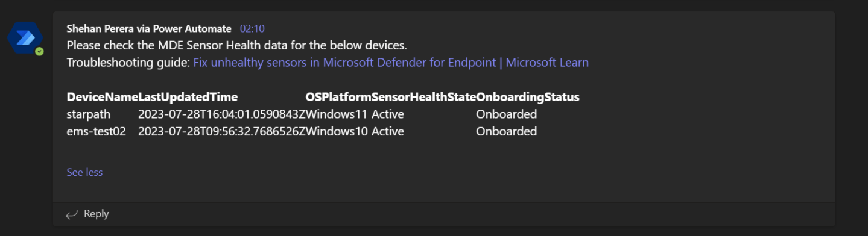Click the Windows10 platform cell
The height and width of the screenshot is (236, 868).
(337, 131)
